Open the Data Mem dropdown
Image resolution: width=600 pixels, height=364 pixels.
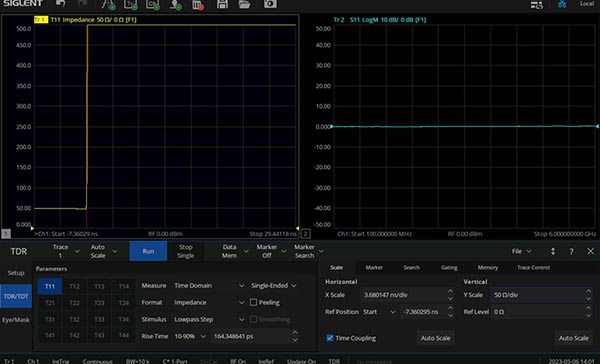click(x=235, y=251)
